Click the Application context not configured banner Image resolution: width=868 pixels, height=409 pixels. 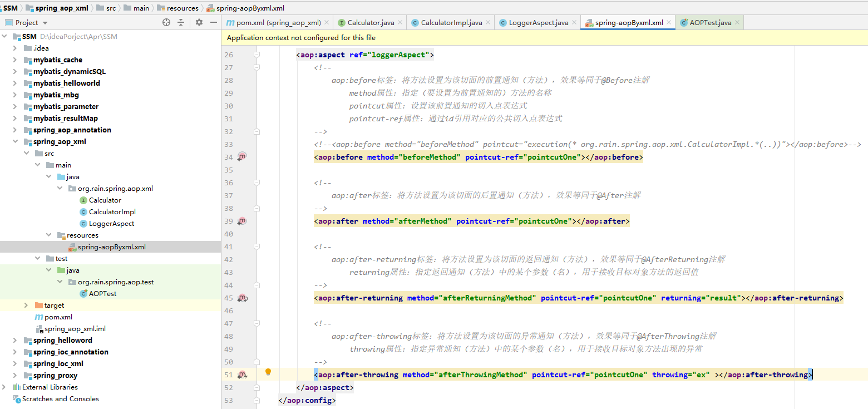pos(545,38)
